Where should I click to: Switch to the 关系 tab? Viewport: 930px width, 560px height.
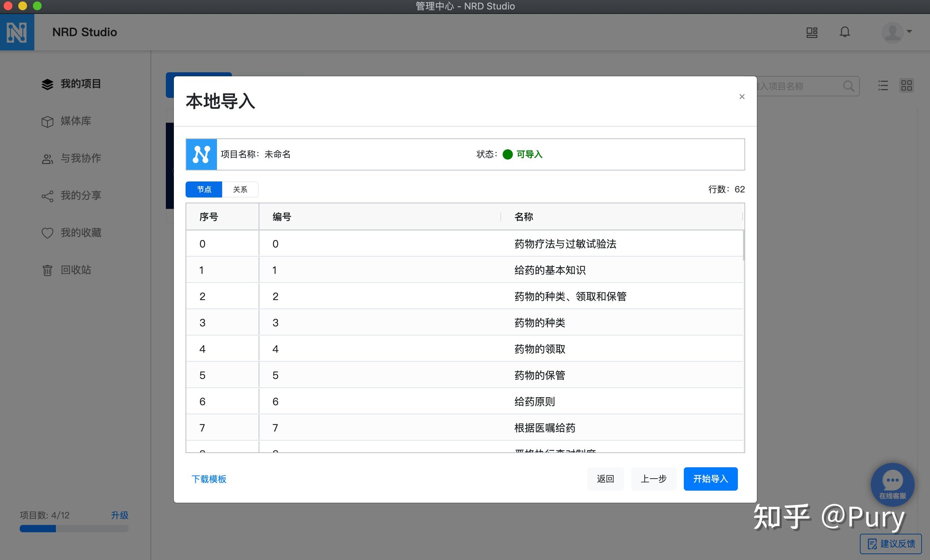coord(240,189)
